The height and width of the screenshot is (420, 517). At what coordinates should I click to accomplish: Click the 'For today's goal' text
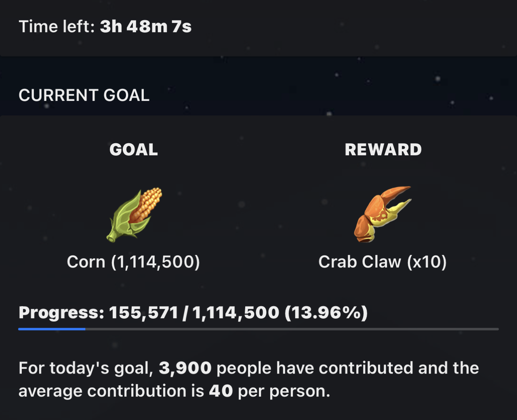[x=86, y=368]
